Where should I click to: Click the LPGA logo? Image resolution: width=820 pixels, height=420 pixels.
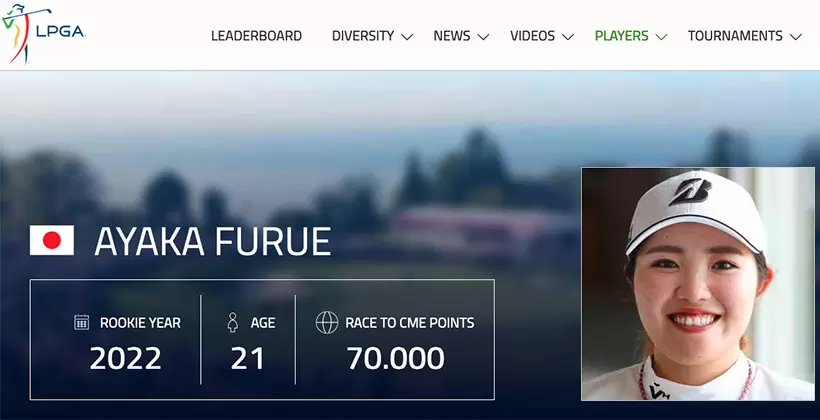(45, 35)
